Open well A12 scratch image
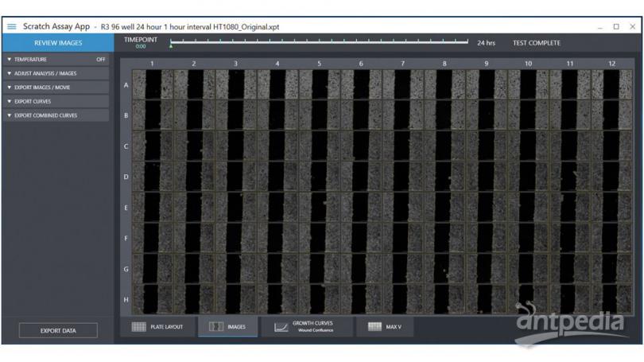This screenshot has height=362, width=644. tap(612, 84)
